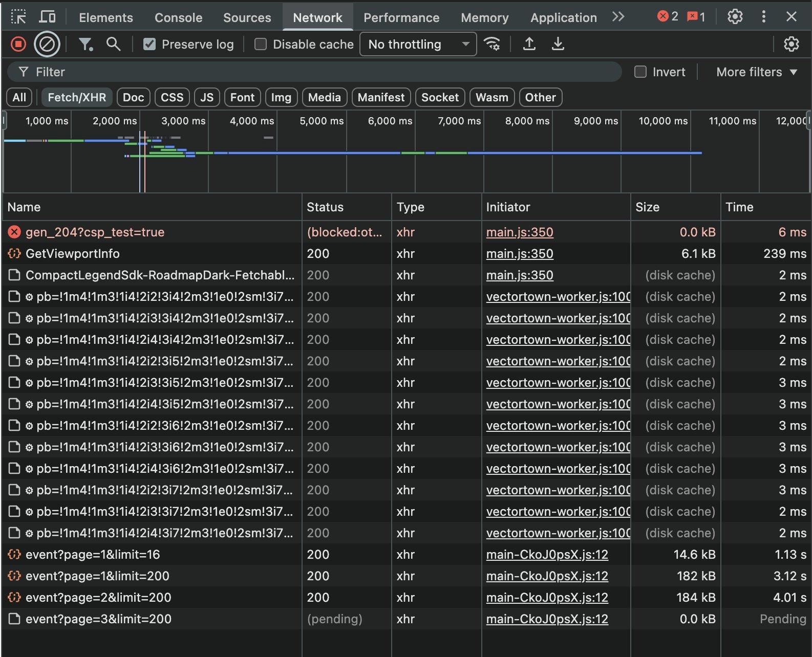Click the network Filter text field

314,72
